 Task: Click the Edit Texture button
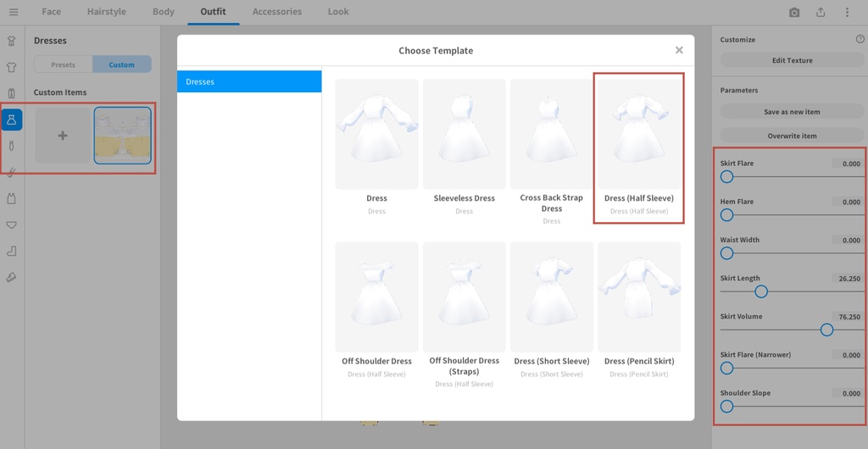pos(793,60)
